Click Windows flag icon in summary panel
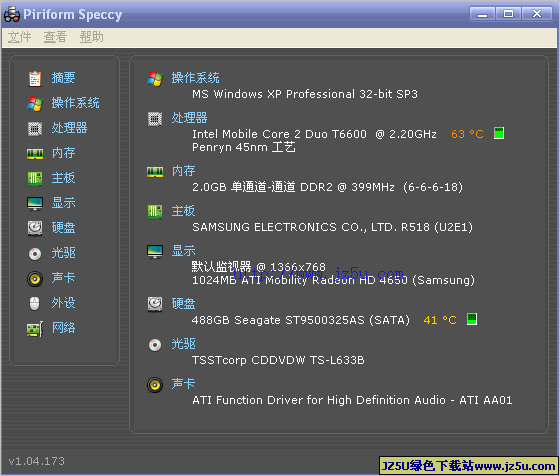This screenshot has width=560, height=476. point(155,79)
